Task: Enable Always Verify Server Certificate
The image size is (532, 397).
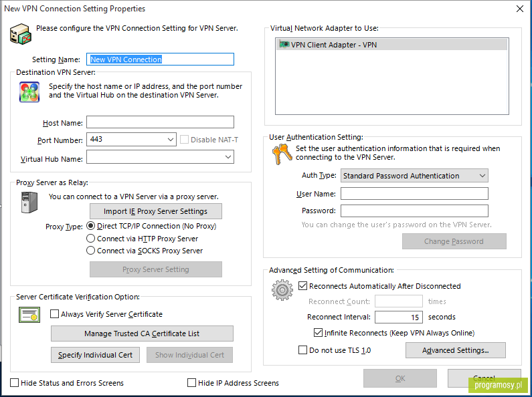Action: [x=55, y=314]
